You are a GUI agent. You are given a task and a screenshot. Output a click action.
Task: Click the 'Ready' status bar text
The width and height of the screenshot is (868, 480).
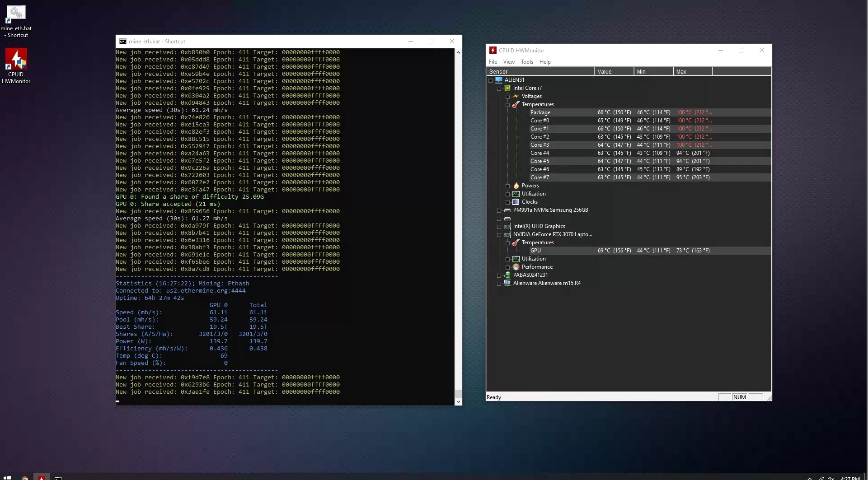494,397
